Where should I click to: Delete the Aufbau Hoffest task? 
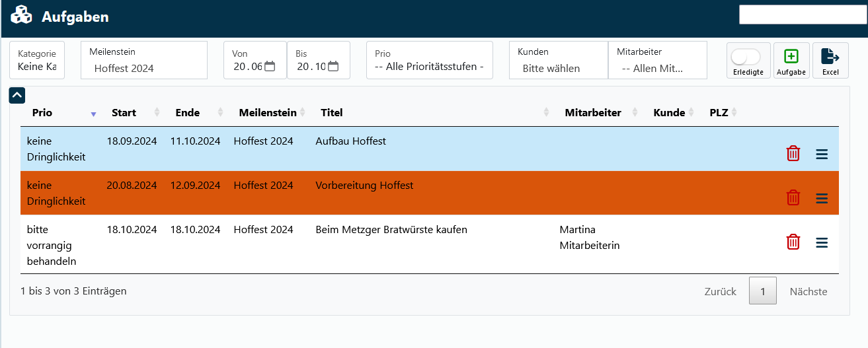point(793,153)
